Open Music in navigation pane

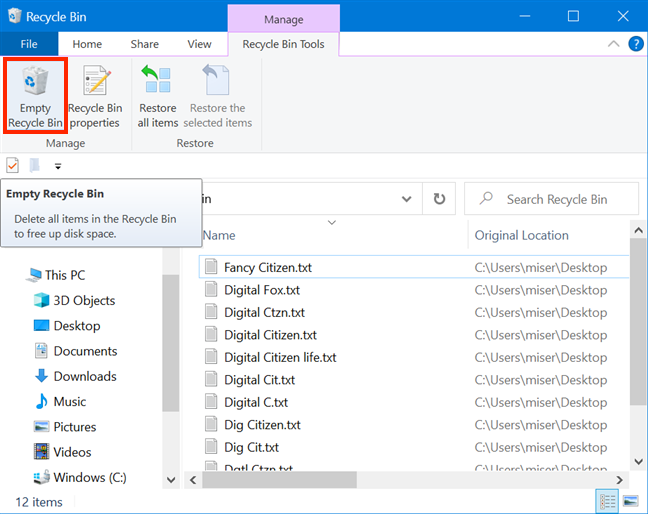click(x=60, y=402)
